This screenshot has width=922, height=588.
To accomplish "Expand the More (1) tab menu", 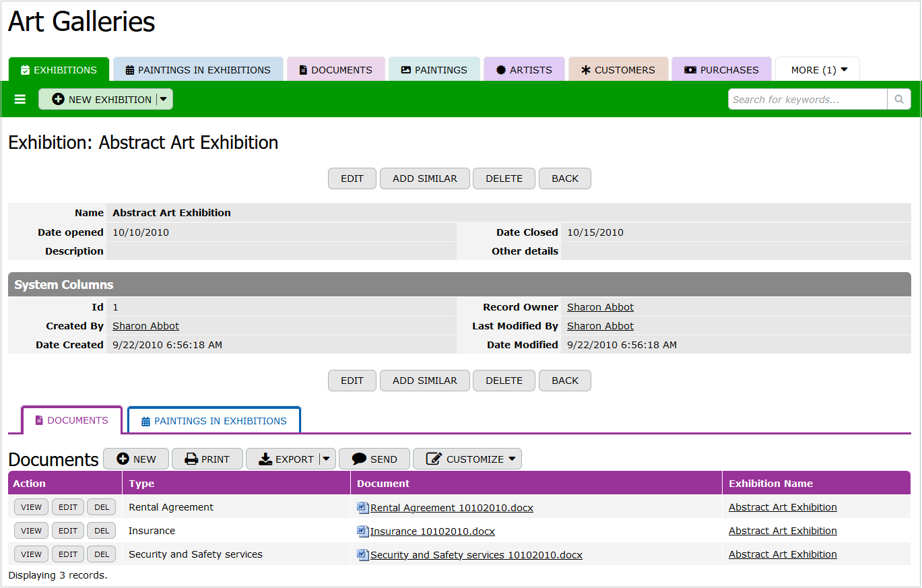I will (x=818, y=70).
